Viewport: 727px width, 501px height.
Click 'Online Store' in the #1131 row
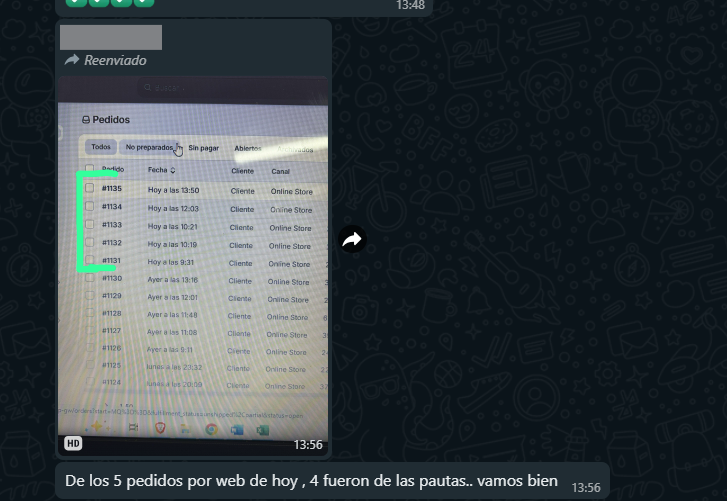coord(289,264)
